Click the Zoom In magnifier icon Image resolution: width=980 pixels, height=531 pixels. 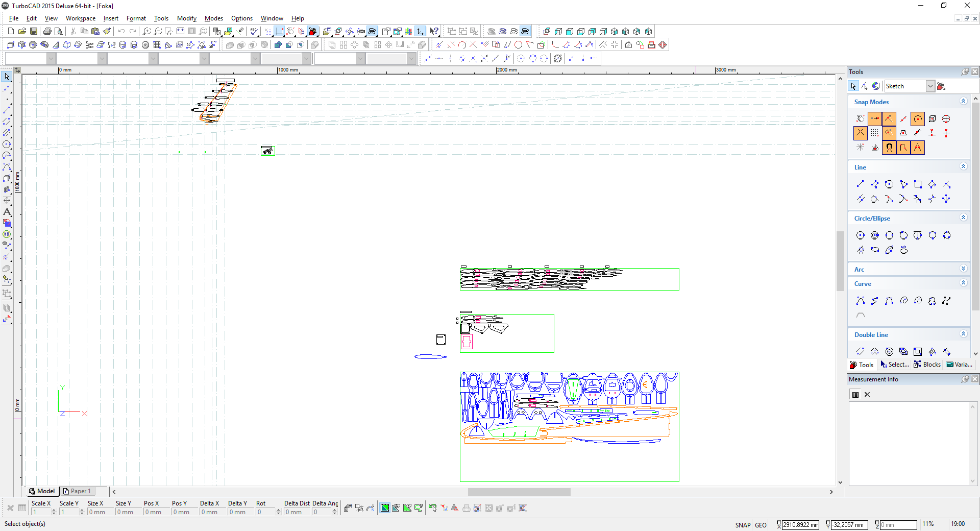(x=146, y=32)
